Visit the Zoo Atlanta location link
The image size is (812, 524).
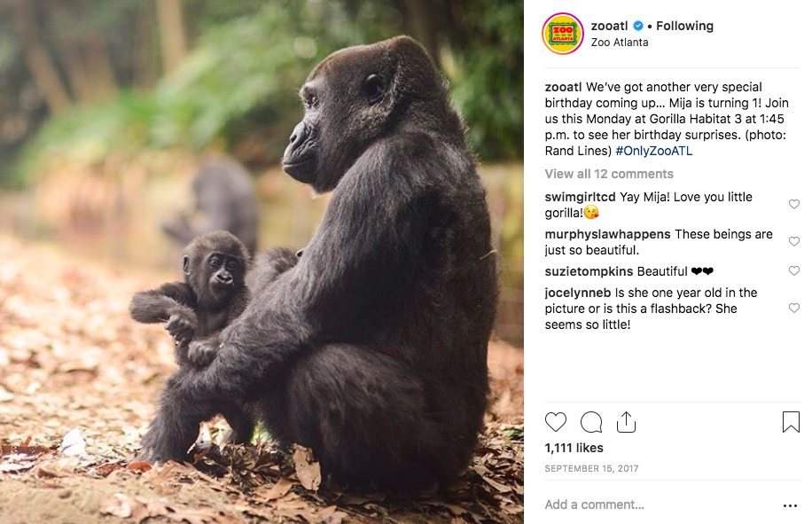pyautogui.click(x=620, y=43)
